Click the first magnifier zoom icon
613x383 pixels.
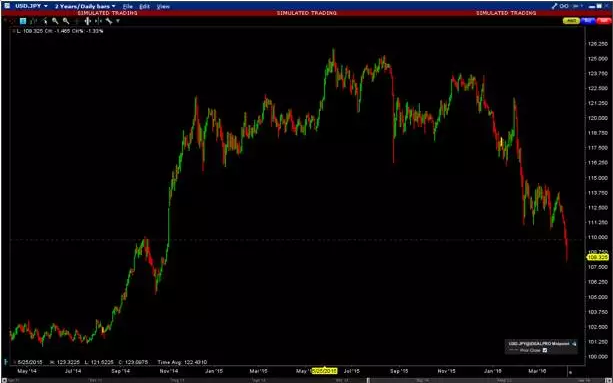point(55,21)
